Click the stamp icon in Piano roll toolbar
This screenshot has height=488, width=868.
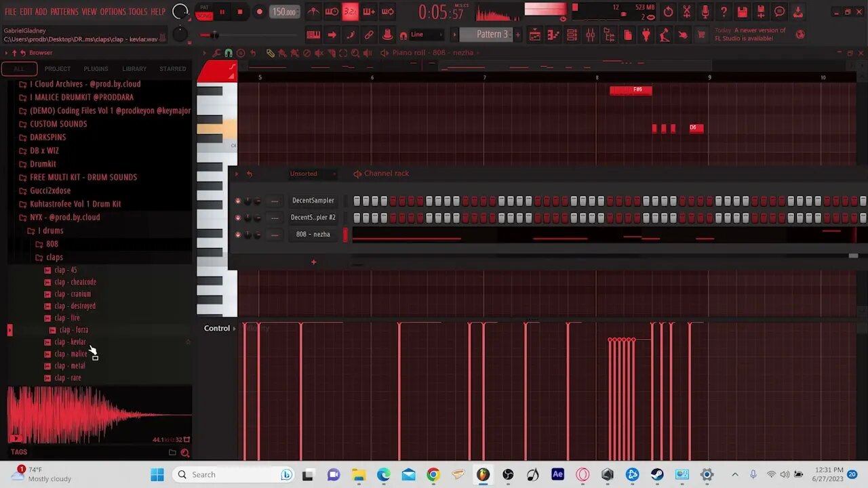[241, 53]
